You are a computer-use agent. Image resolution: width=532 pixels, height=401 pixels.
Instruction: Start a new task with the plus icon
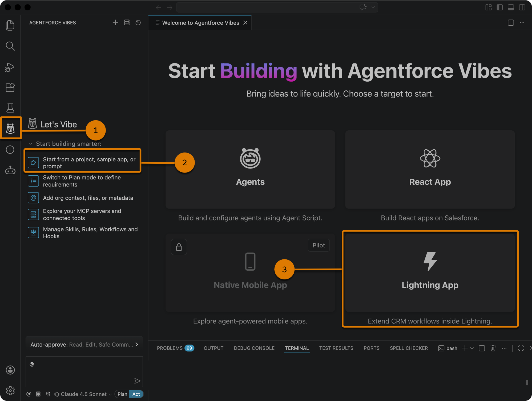[115, 23]
